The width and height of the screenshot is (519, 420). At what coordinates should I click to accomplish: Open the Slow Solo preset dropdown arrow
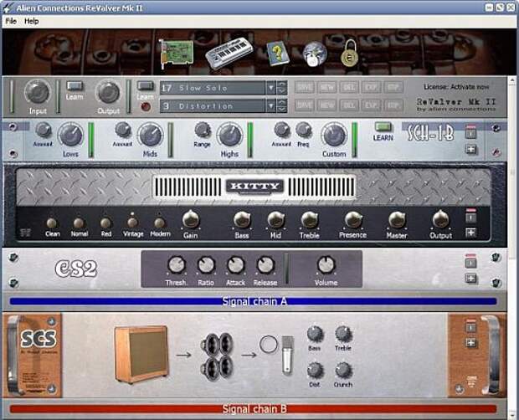point(270,88)
